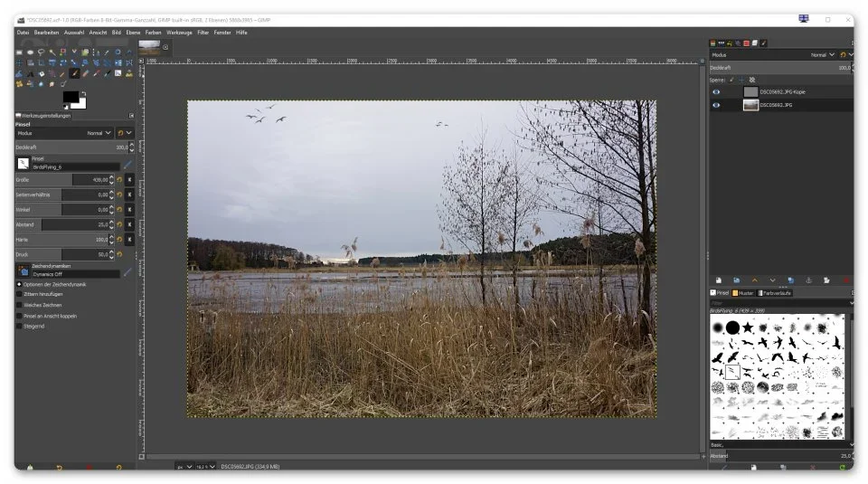Image resolution: width=868 pixels, height=484 pixels.
Task: Hide the DSC05692.JPG-Kopie layer
Action: click(x=716, y=92)
